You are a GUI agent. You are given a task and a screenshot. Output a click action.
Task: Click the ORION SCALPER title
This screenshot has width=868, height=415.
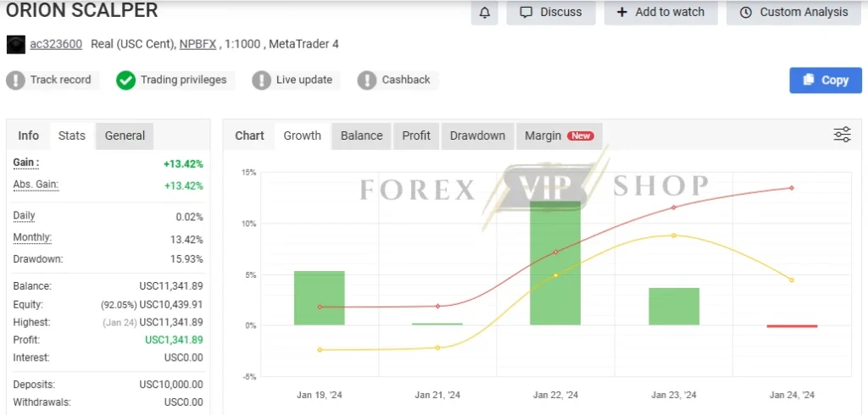[x=82, y=9]
